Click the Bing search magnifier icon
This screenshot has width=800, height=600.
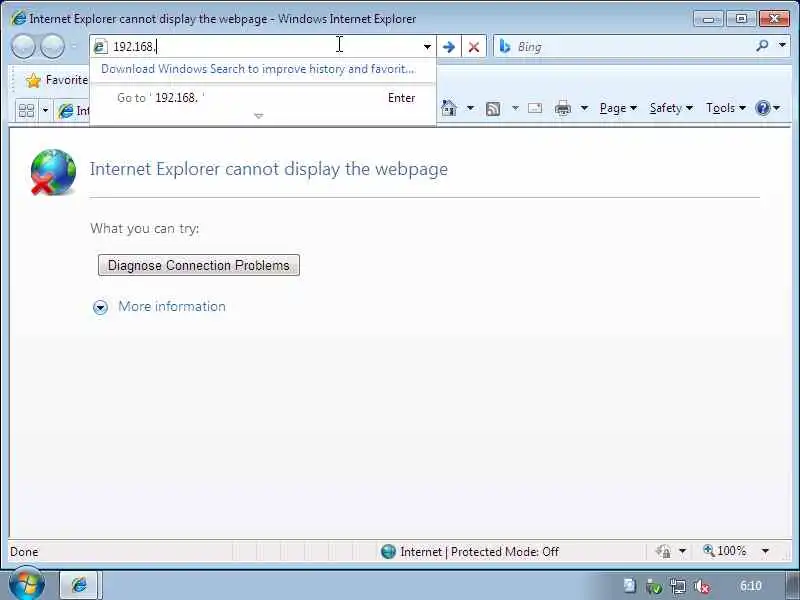pos(762,46)
